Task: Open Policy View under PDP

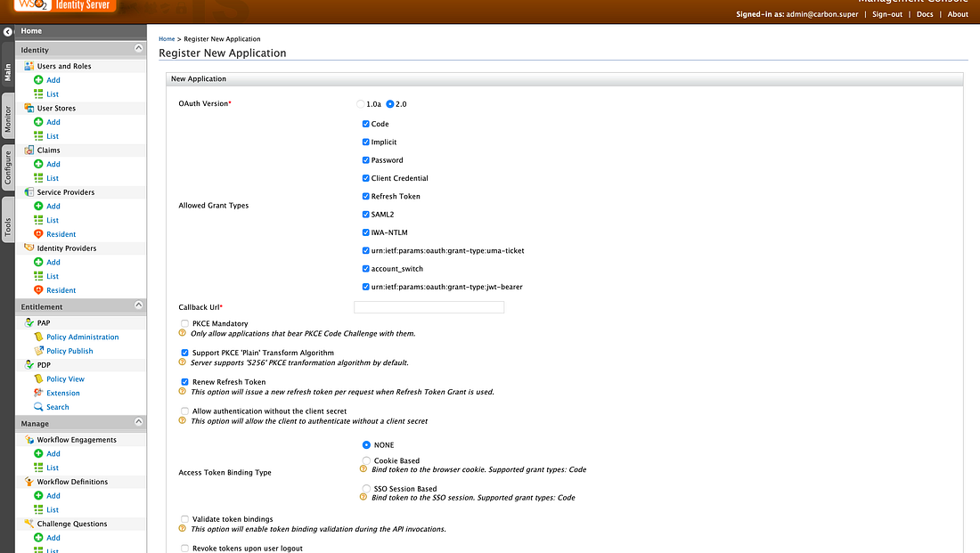Action: click(x=63, y=378)
